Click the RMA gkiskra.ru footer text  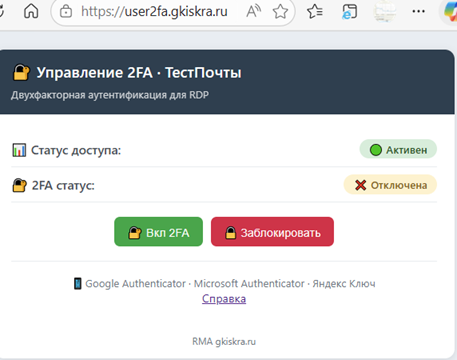point(224,342)
